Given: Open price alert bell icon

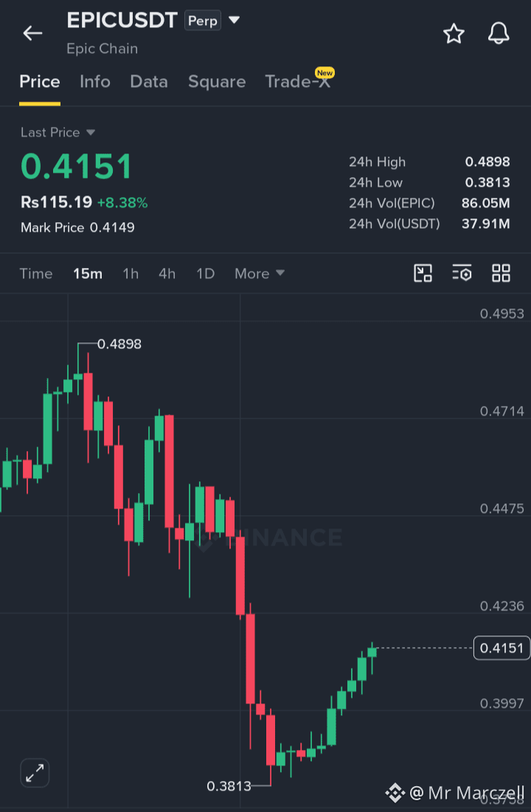Looking at the screenshot, I should click(x=499, y=34).
